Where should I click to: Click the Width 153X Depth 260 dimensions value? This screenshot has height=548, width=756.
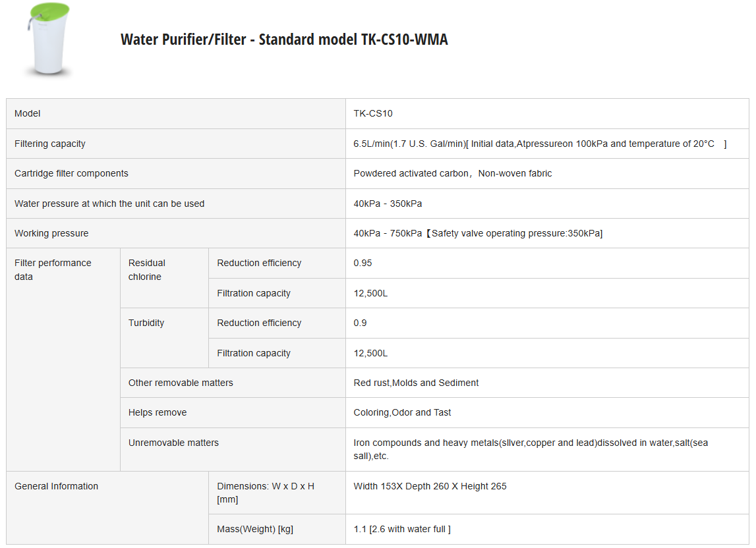430,486
